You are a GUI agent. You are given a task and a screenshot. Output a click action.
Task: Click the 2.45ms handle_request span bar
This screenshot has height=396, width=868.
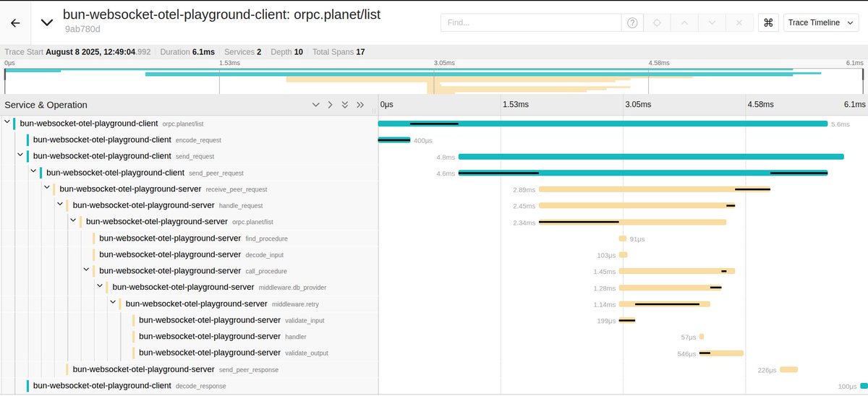pyautogui.click(x=637, y=206)
